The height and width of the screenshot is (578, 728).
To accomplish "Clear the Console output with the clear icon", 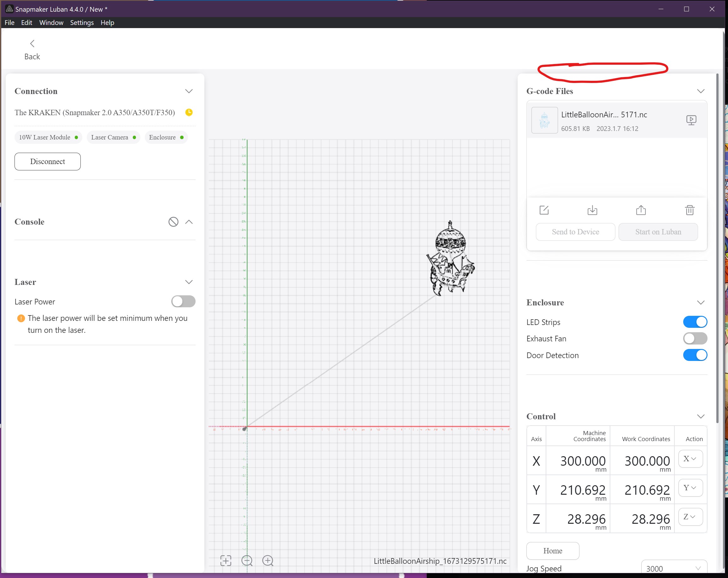I will pos(173,222).
